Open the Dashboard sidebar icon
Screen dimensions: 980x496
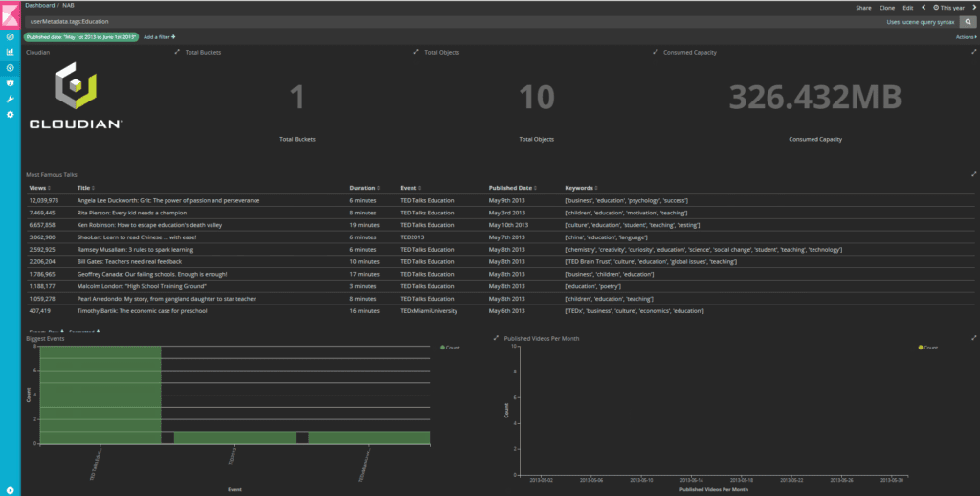(x=10, y=68)
